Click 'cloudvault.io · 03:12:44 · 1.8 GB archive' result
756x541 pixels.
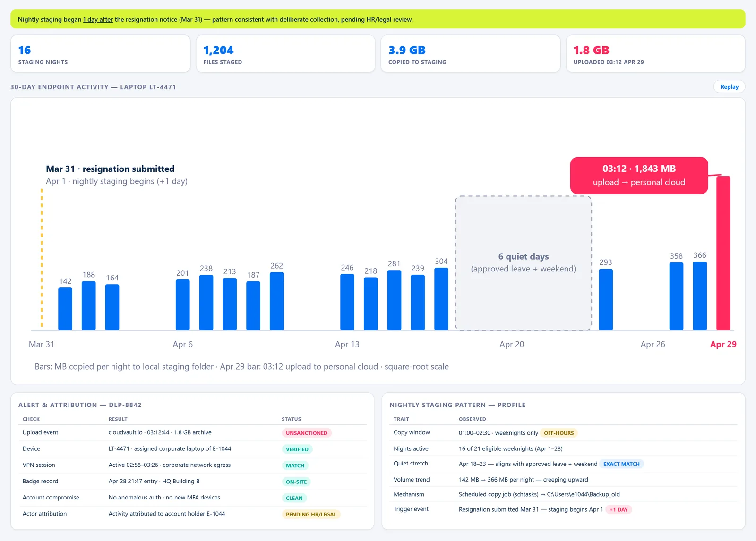[160, 432]
